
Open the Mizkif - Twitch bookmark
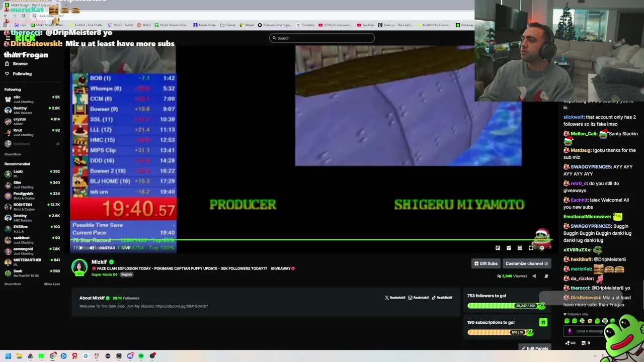pos(121,25)
